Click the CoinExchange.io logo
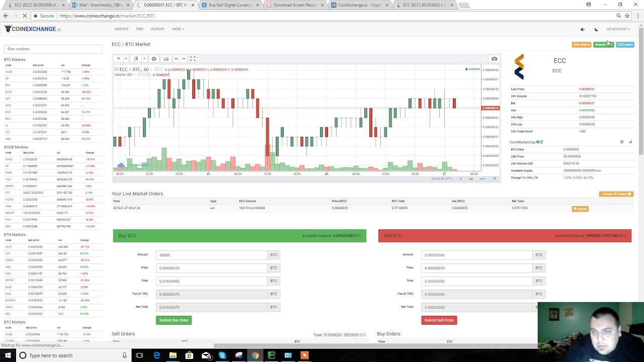The width and height of the screenshot is (644, 362). click(x=33, y=29)
